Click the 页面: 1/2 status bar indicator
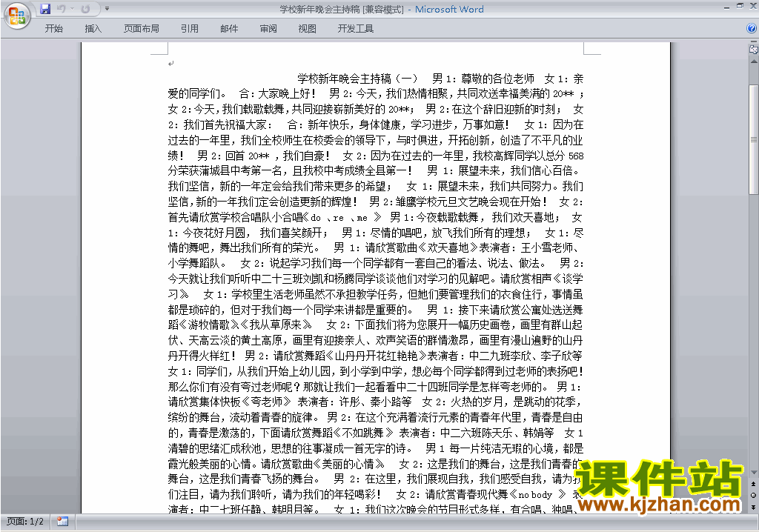The height and width of the screenshot is (532, 759). pyautogui.click(x=24, y=522)
